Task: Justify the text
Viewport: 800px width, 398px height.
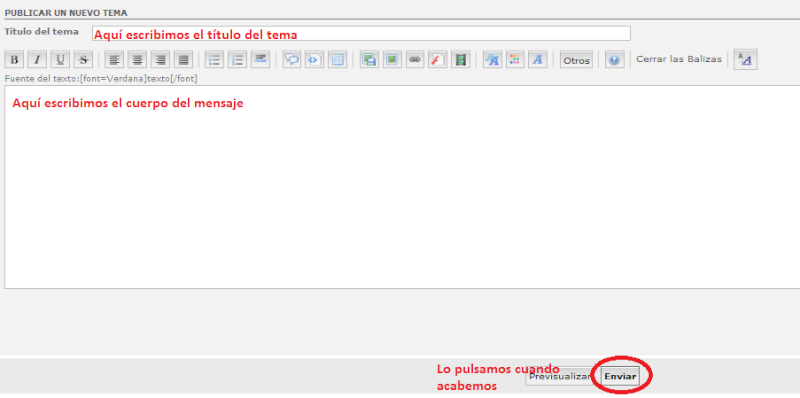Action: coord(183,60)
